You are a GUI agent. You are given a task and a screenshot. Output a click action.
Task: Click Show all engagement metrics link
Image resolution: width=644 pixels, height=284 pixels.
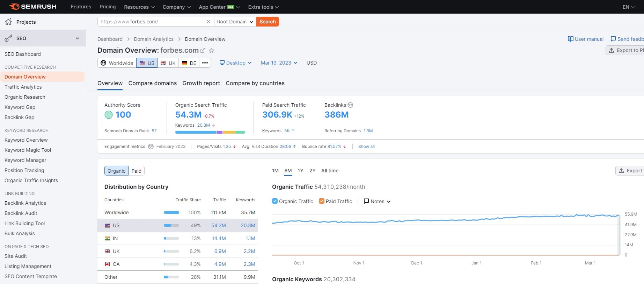pyautogui.click(x=366, y=147)
